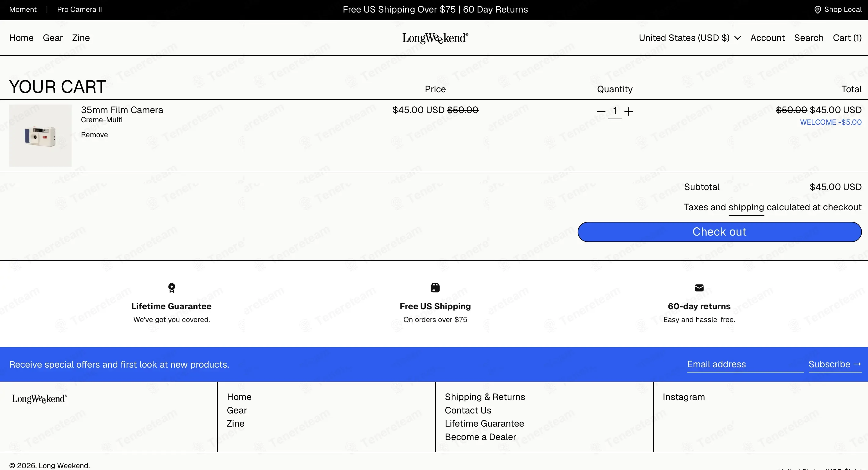868x470 pixels.
Task: Increase quantity with the plus icon
Action: pyautogui.click(x=628, y=111)
